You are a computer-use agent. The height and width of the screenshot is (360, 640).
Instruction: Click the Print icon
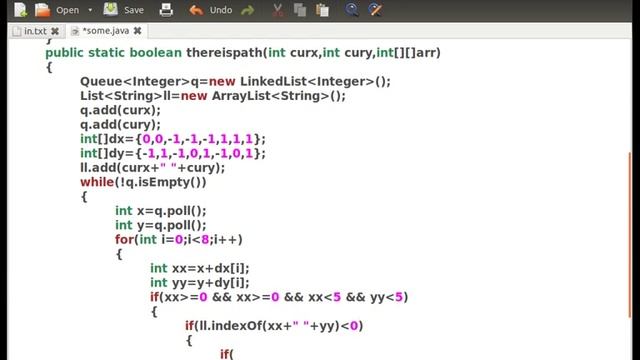tap(166, 10)
